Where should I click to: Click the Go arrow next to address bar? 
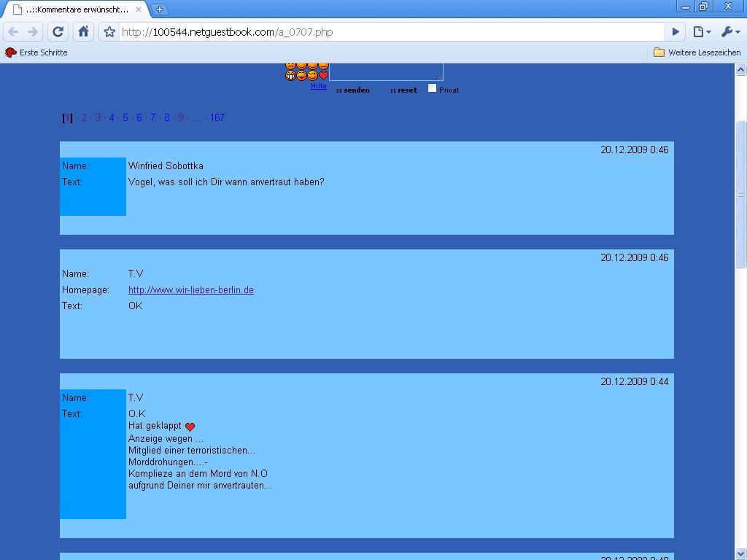click(676, 31)
